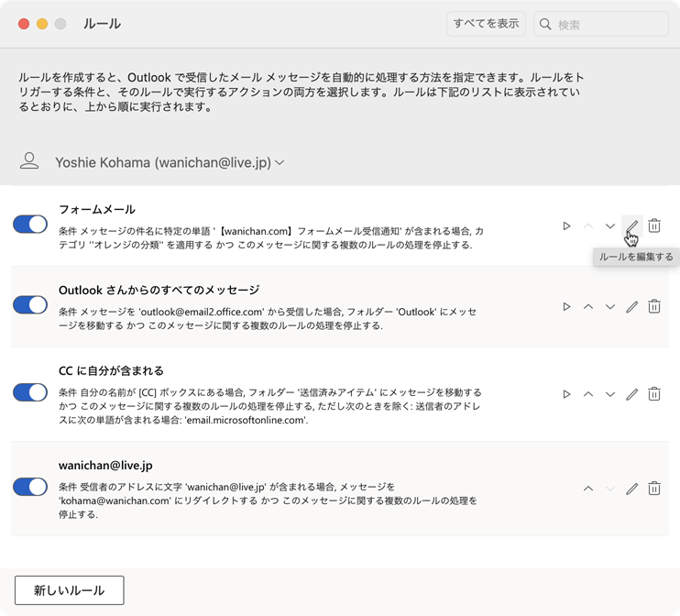Run the CC に自分が含まれる rule
This screenshot has height=616, width=680.
566,394
